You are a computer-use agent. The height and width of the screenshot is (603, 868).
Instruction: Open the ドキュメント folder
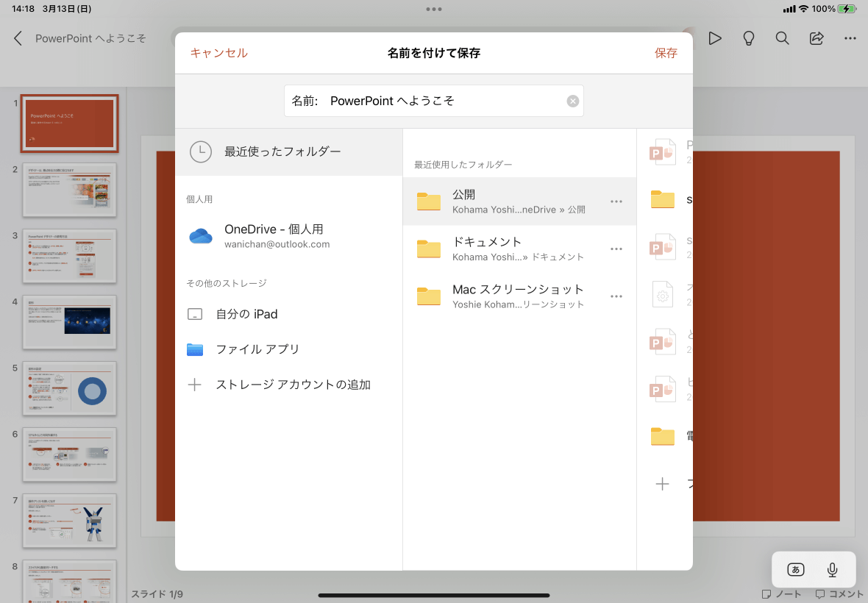coord(519,249)
